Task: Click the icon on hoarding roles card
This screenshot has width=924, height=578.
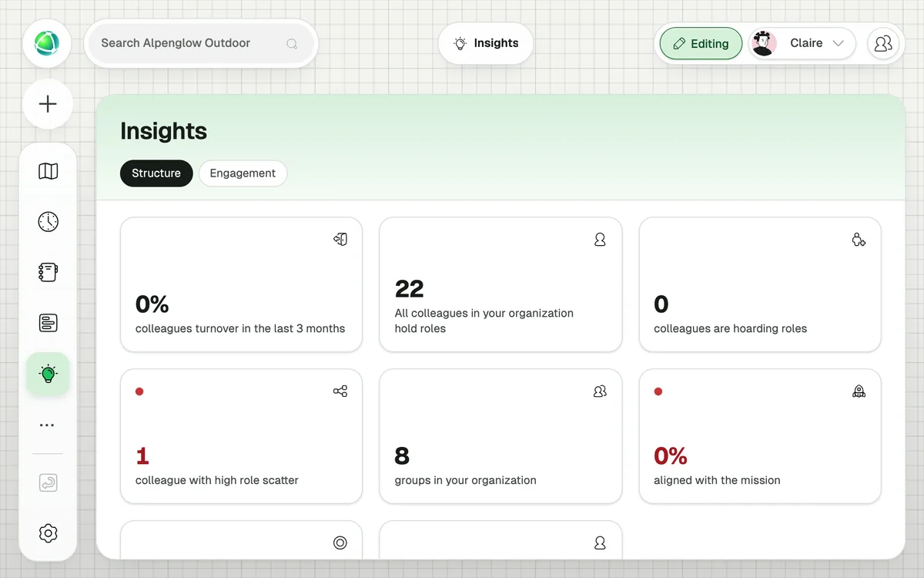Action: [859, 240]
